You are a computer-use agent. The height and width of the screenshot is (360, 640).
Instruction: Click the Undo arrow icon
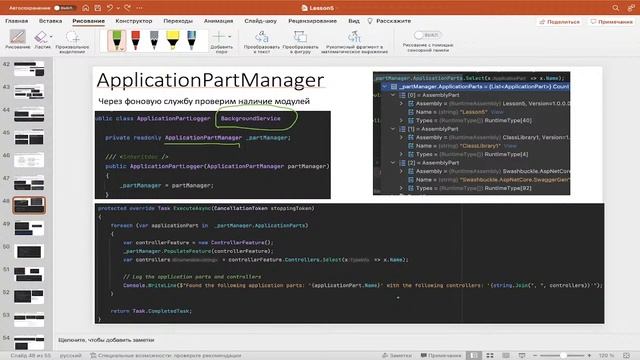[110, 8]
